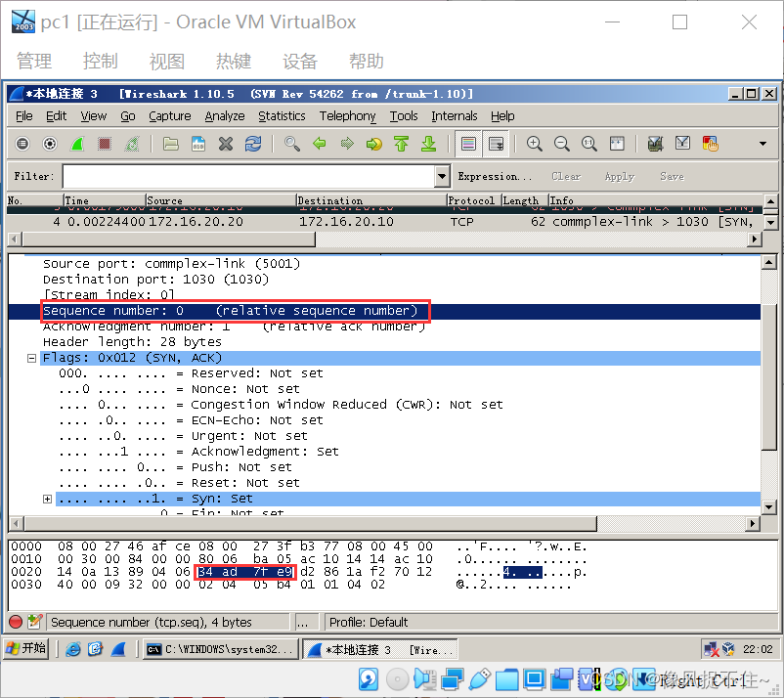Jump to the last packet
The width and height of the screenshot is (784, 698).
tap(429, 144)
